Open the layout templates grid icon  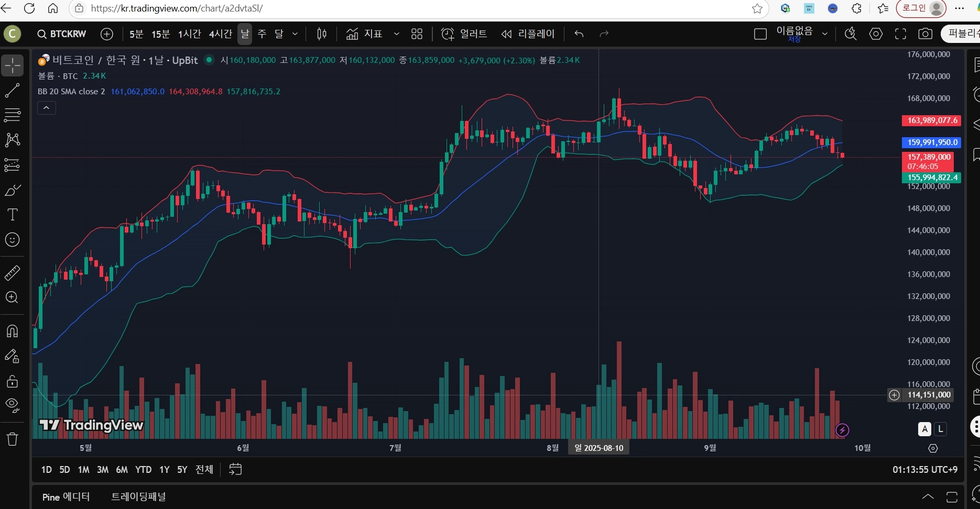(417, 34)
